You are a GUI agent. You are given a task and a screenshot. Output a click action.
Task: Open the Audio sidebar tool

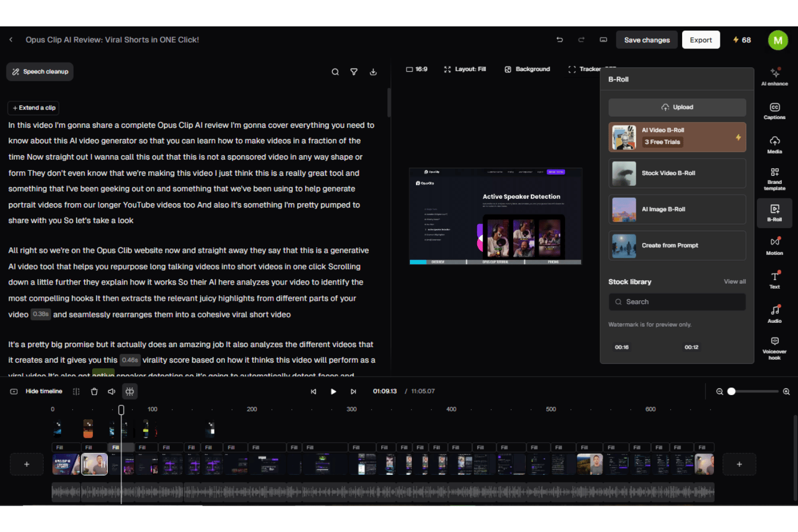pyautogui.click(x=775, y=314)
